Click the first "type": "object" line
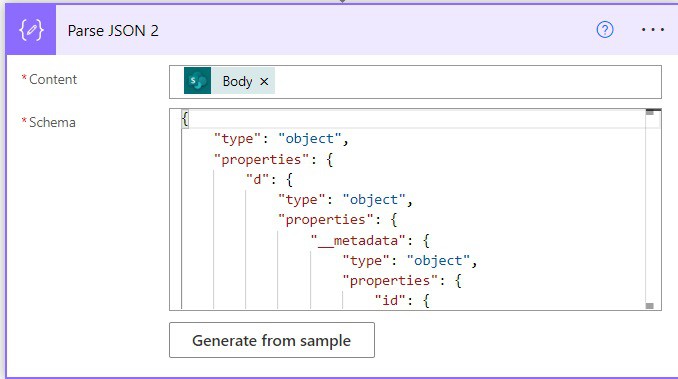This screenshot has height=379, width=678. [281, 139]
